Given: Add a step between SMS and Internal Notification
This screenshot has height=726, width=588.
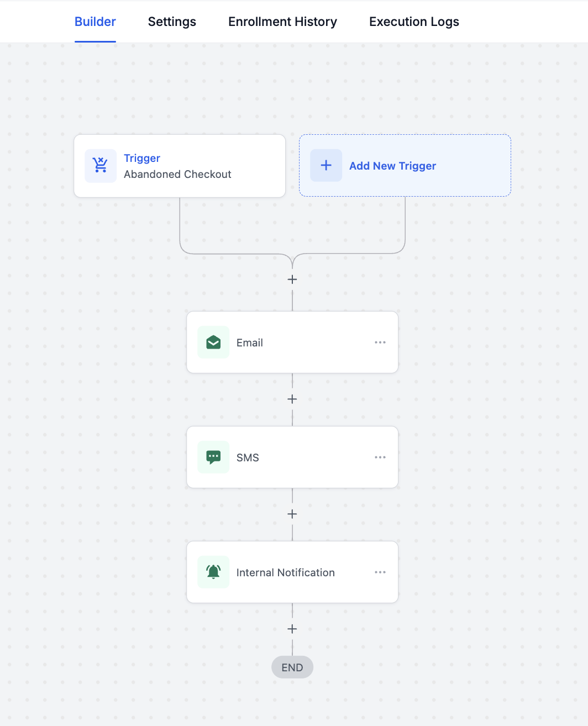Looking at the screenshot, I should pos(292,514).
